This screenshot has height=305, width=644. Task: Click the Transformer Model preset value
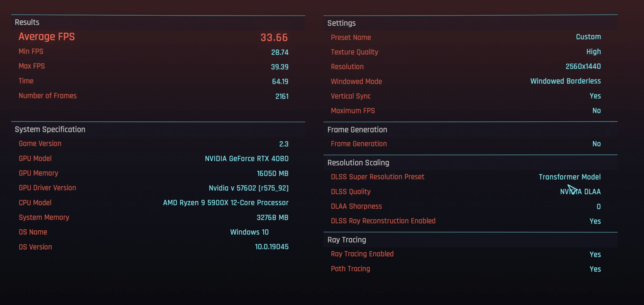569,177
